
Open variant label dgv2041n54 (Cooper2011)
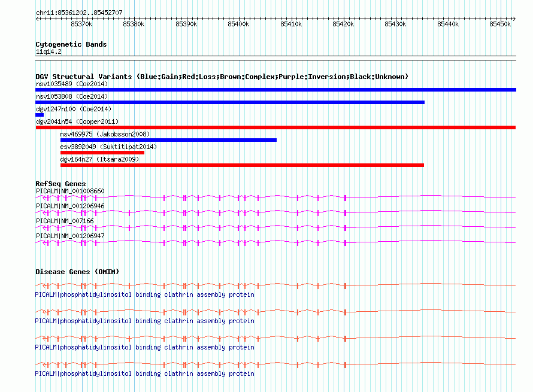point(77,121)
